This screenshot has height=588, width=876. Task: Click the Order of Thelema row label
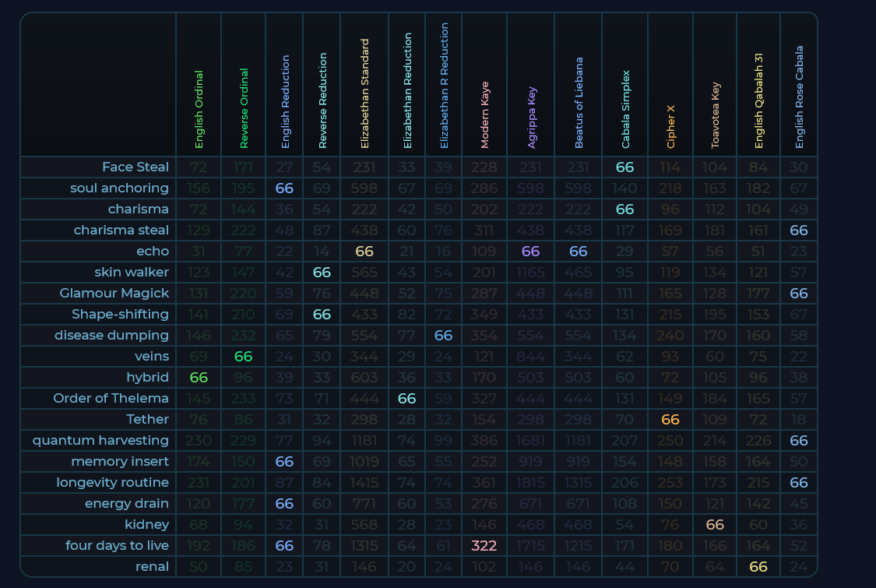111,398
